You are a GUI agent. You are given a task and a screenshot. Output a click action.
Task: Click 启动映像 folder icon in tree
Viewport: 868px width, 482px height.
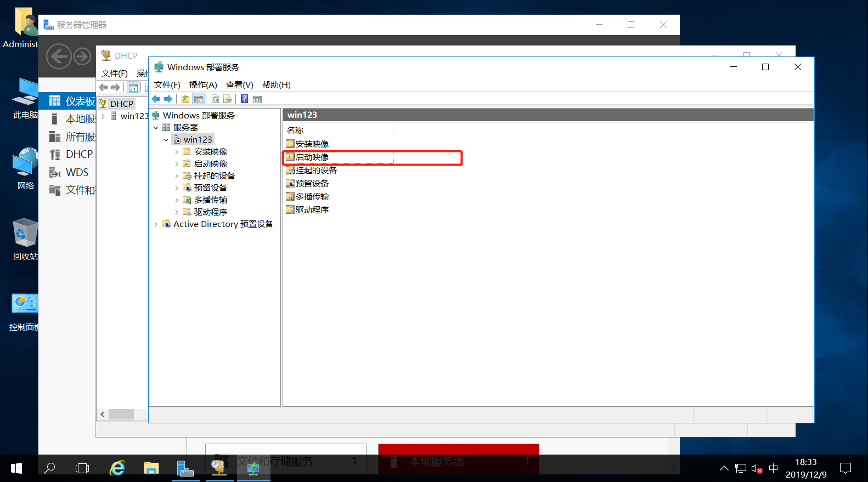187,164
